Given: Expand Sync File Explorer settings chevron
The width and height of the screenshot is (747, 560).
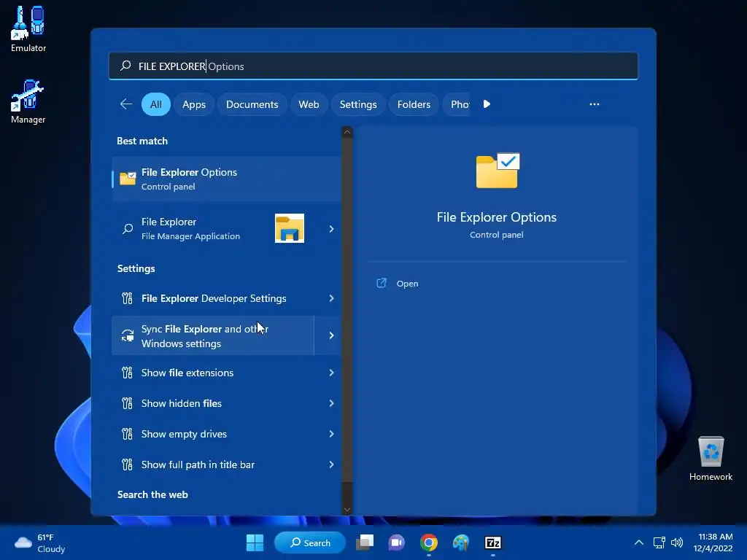Looking at the screenshot, I should (331, 335).
